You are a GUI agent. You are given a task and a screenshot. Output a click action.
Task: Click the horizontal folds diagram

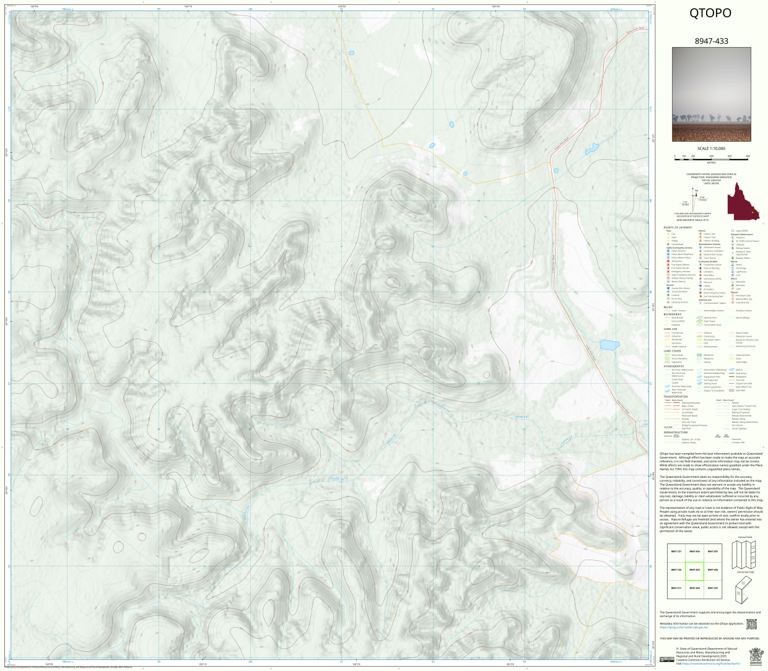tap(744, 589)
